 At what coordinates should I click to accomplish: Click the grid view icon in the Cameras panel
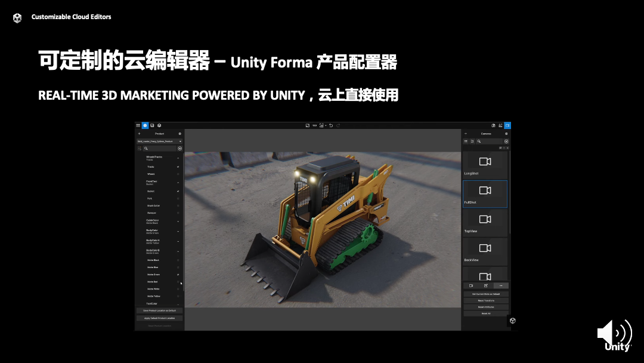click(x=466, y=141)
